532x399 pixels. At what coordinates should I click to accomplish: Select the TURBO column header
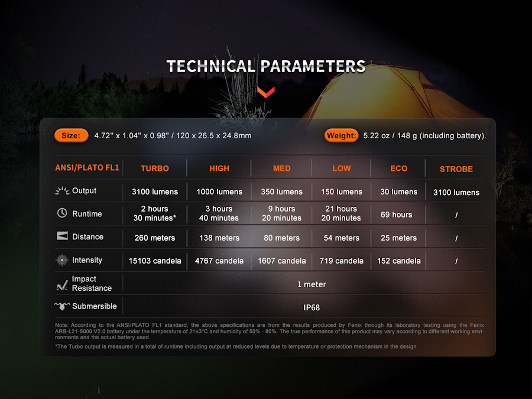[155, 168]
